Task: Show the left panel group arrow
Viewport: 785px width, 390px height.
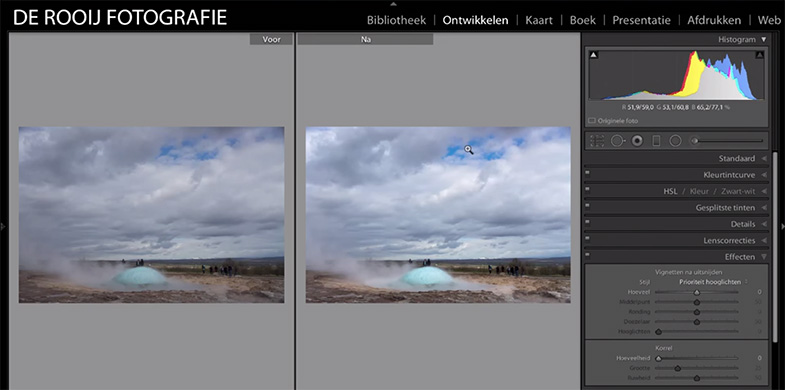Action: (3, 227)
